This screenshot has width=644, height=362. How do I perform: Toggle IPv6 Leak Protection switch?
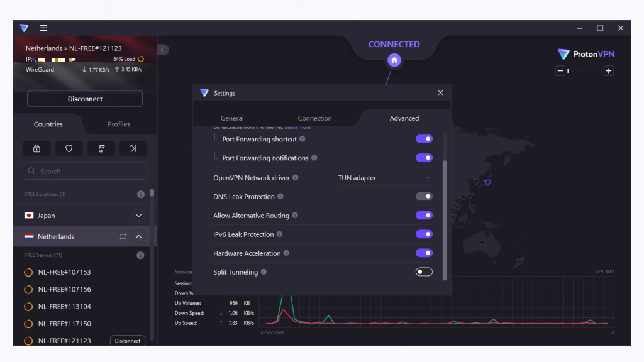(424, 234)
